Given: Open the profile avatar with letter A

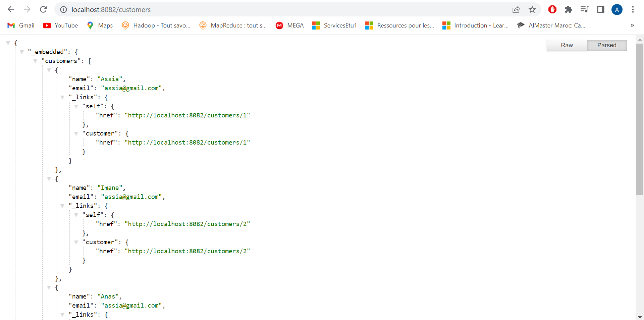Looking at the screenshot, I should [x=617, y=9].
